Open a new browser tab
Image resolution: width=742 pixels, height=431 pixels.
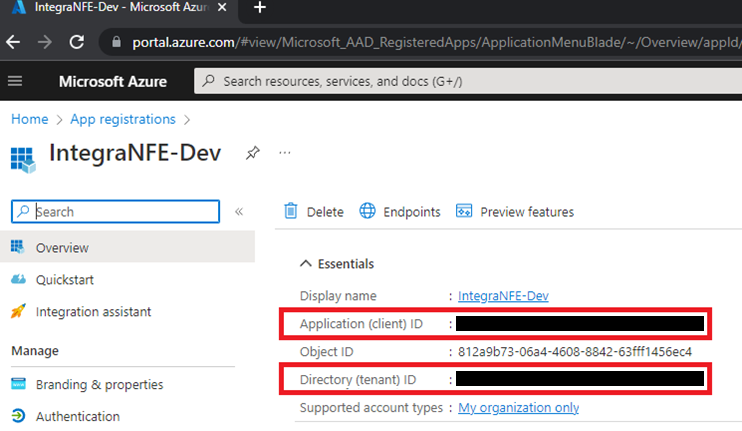click(x=260, y=7)
